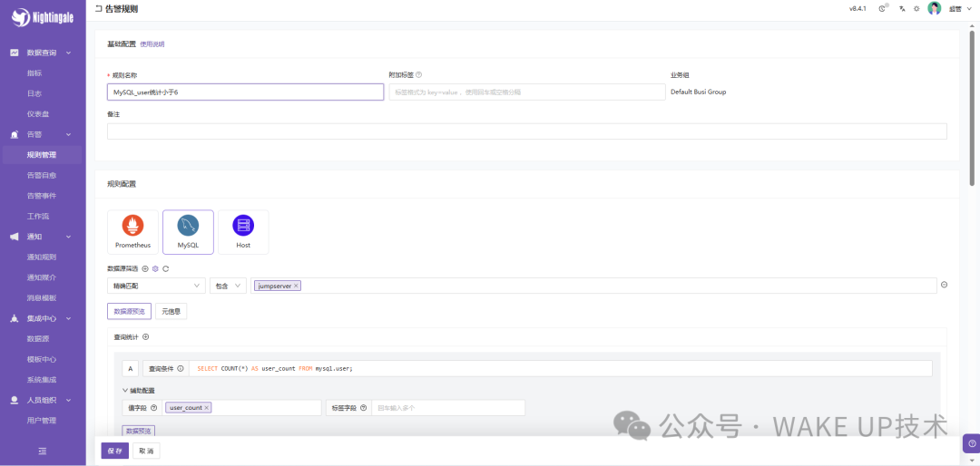The height and width of the screenshot is (466, 980).
Task: Remove the datasource filter row with the minus icon
Action: (x=945, y=285)
